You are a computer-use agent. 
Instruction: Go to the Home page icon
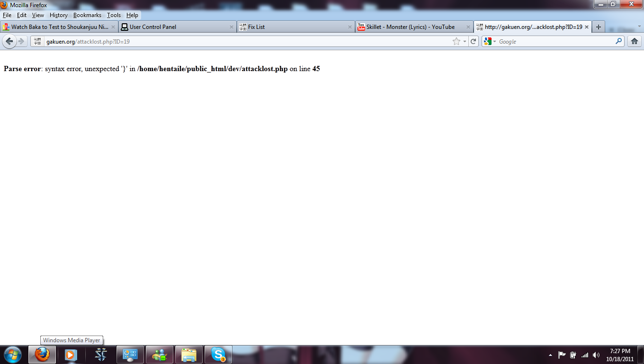point(635,41)
